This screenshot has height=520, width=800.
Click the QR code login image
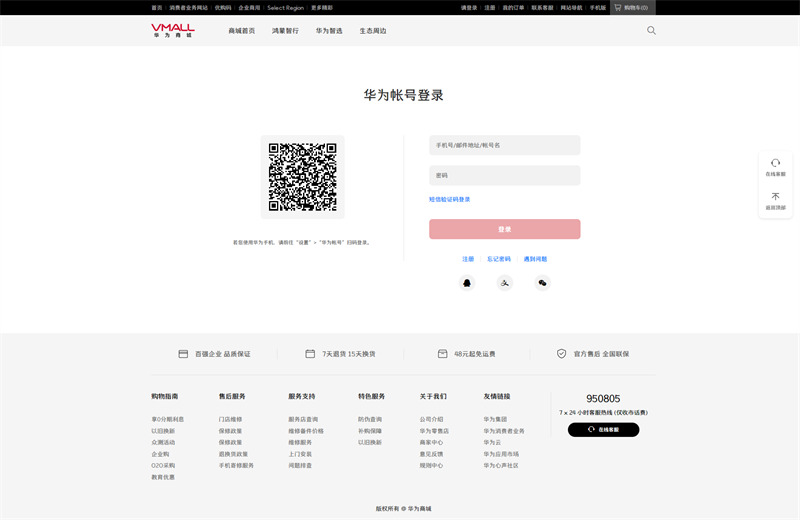pos(303,177)
